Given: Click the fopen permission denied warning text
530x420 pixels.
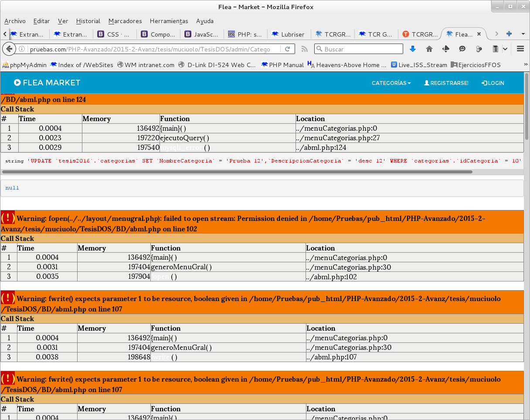Looking at the screenshot, I should (x=243, y=224).
